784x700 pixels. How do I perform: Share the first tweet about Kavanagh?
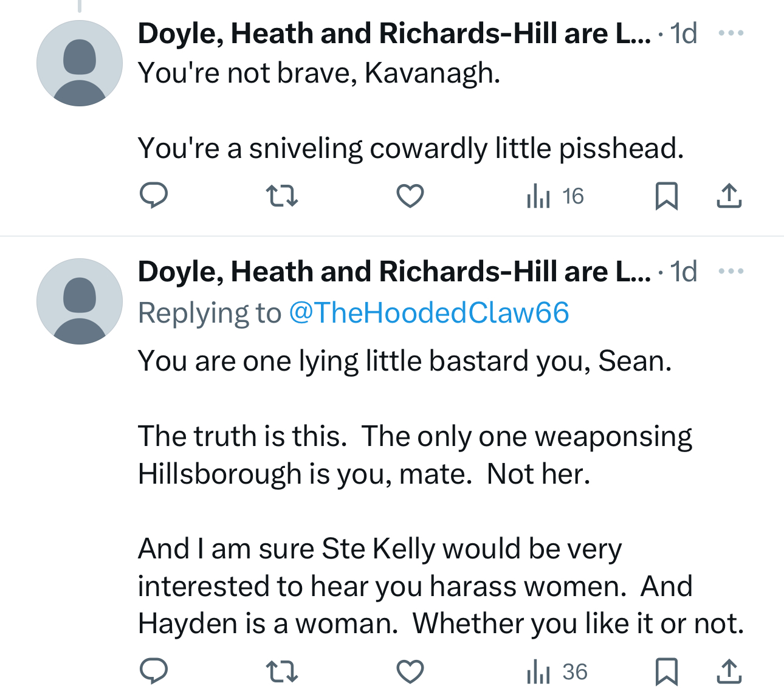(x=729, y=196)
